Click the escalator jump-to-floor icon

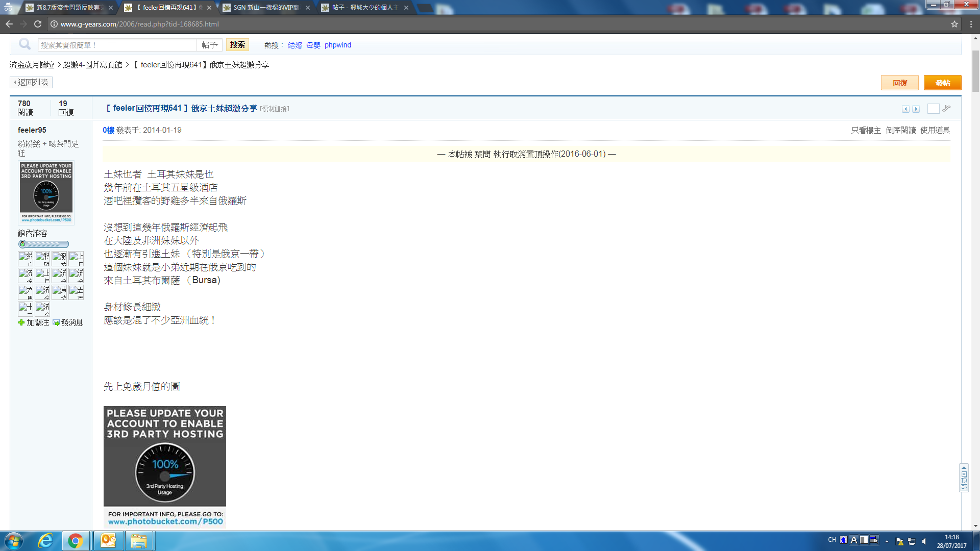[x=946, y=108]
